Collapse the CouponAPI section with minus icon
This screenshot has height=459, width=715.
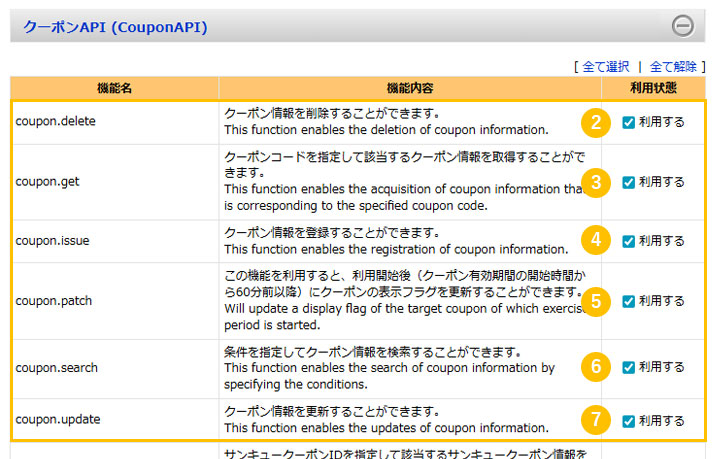click(682, 26)
